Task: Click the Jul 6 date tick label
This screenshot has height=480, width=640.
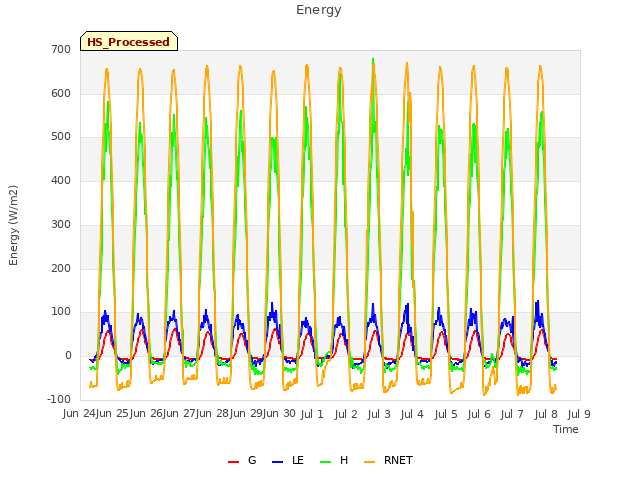Action: 479,414
